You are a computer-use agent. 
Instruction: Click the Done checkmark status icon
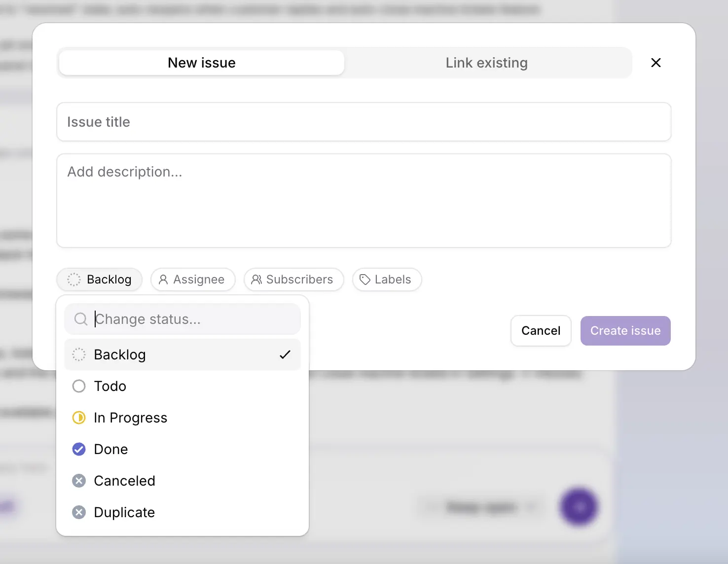point(79,449)
